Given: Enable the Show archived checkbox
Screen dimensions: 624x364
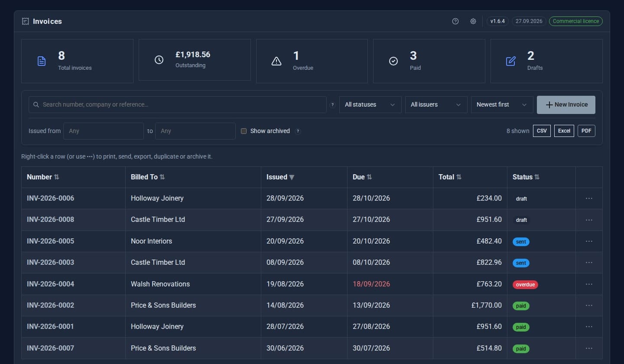Looking at the screenshot, I should (244, 131).
